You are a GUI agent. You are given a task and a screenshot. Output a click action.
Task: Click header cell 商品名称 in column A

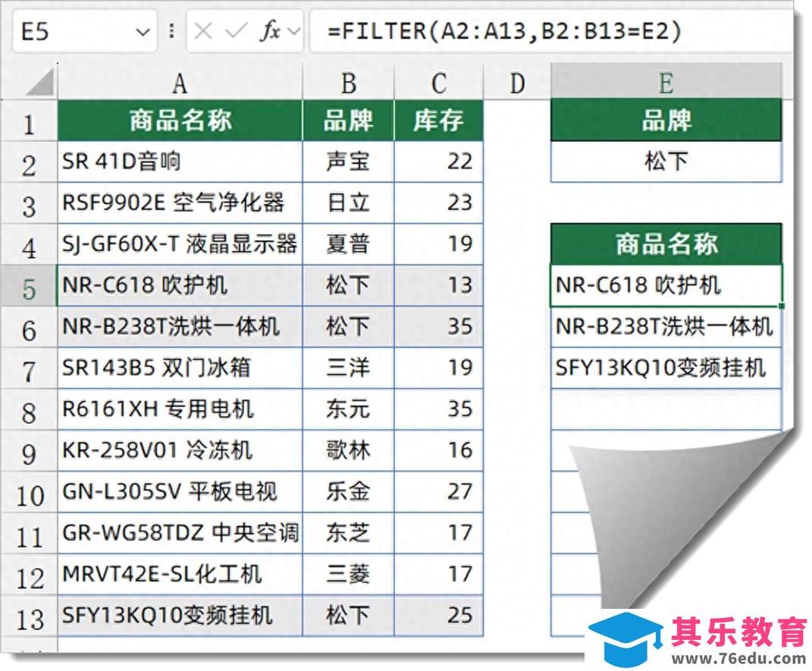click(x=180, y=121)
